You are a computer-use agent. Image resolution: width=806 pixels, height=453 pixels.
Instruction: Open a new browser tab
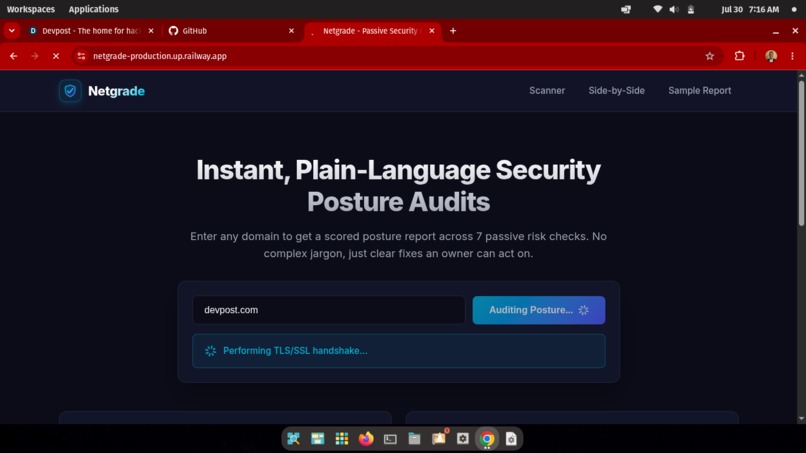(x=453, y=31)
